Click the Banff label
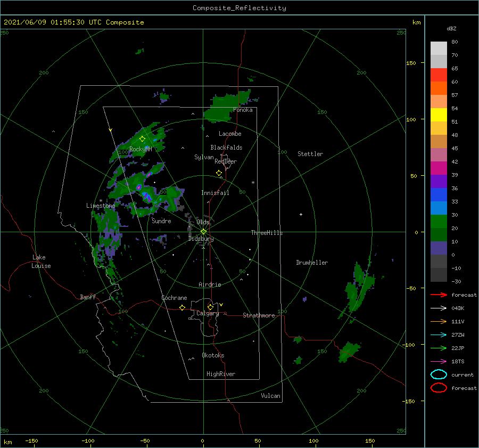The width and height of the screenshot is (479, 448). [x=88, y=297]
